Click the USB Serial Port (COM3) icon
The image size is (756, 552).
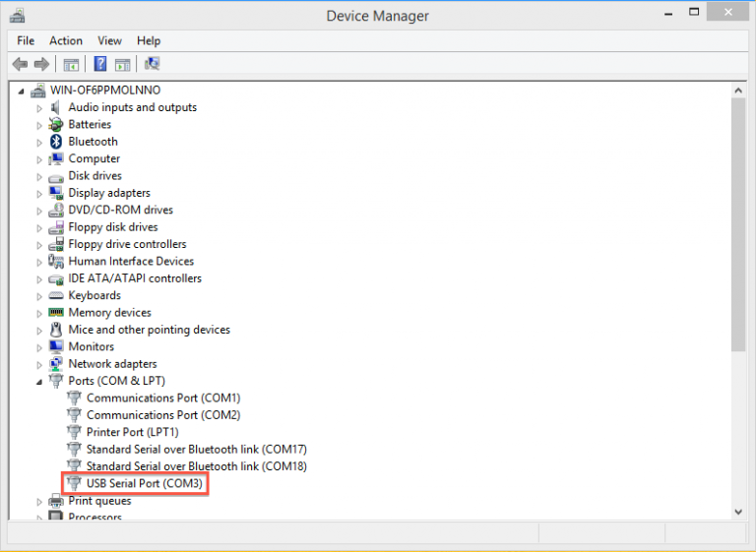[x=74, y=484]
